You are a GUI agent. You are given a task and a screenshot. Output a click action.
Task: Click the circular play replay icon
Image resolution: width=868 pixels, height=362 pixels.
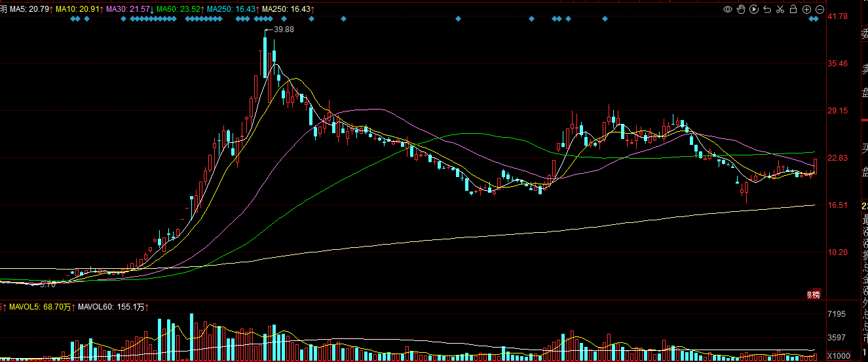(754, 9)
